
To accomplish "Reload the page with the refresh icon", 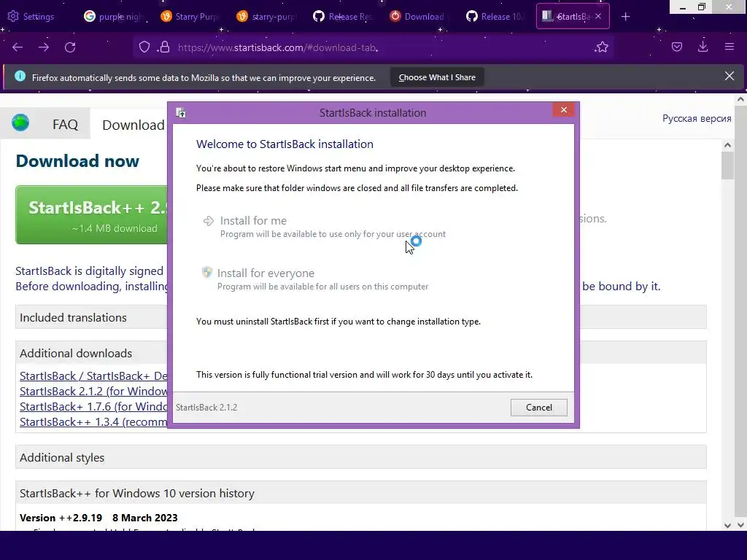I will click(70, 47).
